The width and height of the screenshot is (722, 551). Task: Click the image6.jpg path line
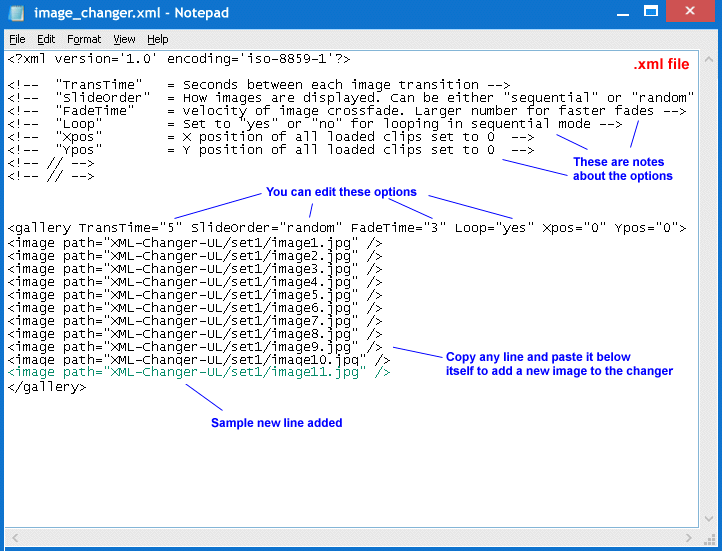click(x=195, y=308)
